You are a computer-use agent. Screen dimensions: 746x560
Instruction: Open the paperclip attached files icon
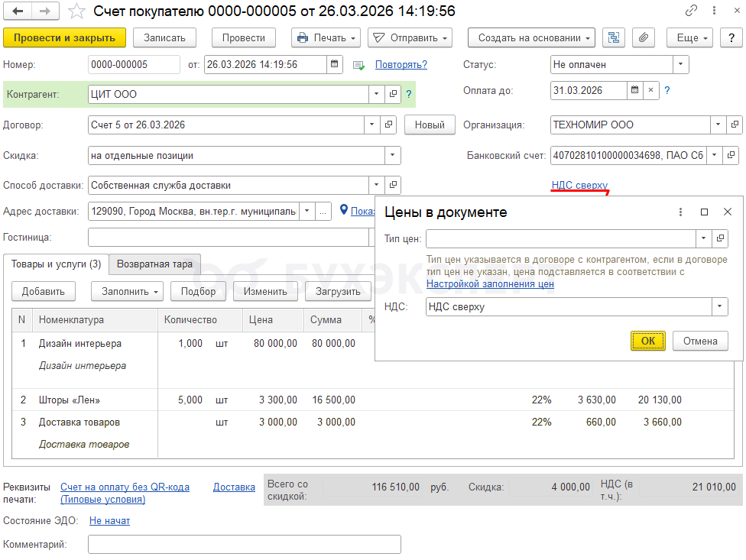[644, 37]
